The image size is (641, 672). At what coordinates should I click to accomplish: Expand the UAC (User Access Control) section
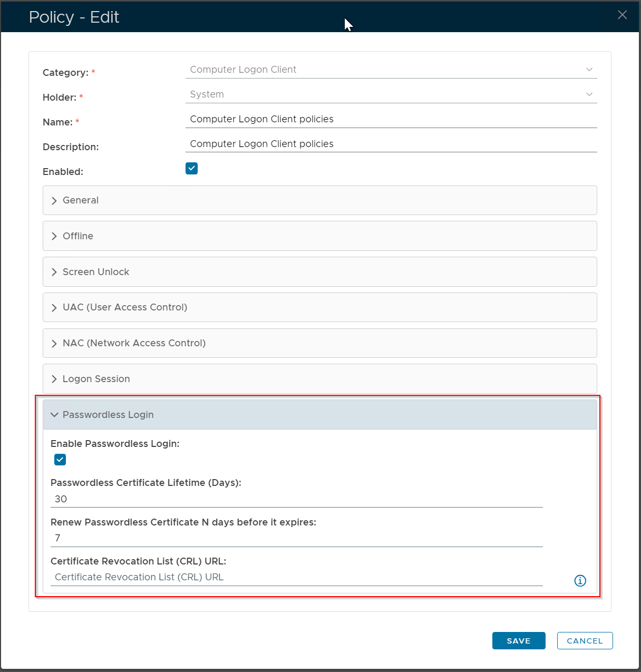tap(319, 307)
